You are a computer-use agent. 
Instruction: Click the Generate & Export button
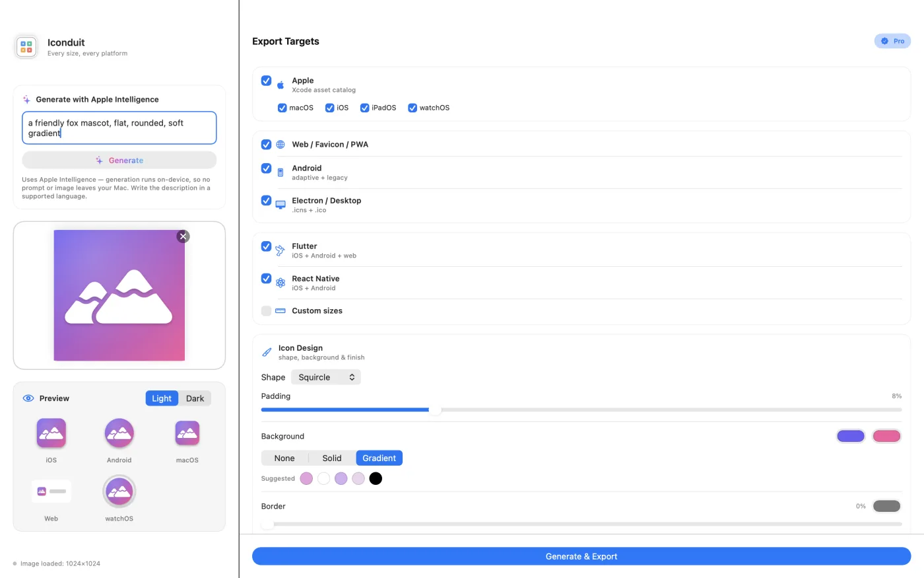[x=581, y=556]
